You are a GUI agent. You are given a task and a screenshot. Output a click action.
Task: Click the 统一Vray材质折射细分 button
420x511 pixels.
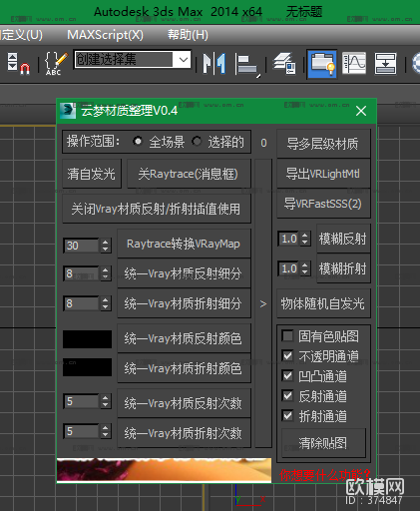[x=184, y=303]
